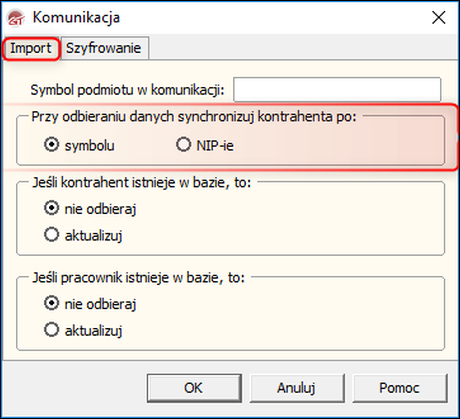
Task: Focus the Symbol podmiotu w komunikacji field
Action: click(x=337, y=89)
